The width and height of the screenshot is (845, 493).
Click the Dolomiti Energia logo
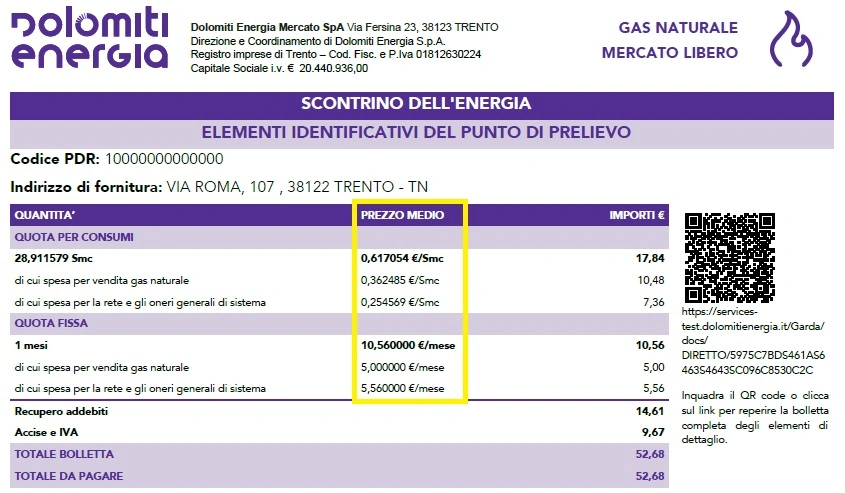[89, 38]
